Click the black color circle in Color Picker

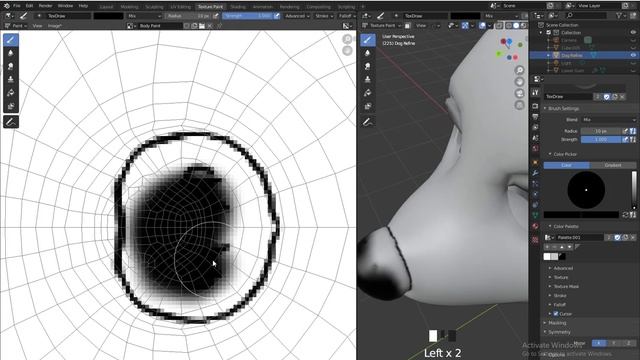[x=586, y=190]
